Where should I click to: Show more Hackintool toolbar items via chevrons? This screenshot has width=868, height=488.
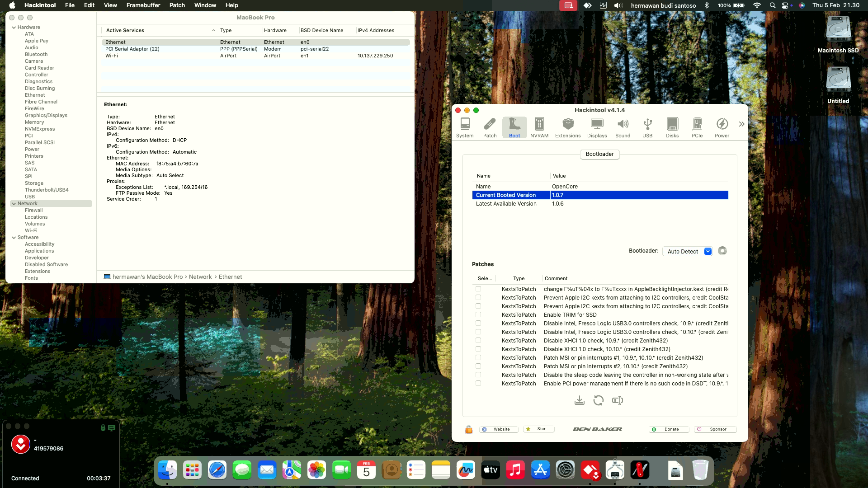pos(741,124)
